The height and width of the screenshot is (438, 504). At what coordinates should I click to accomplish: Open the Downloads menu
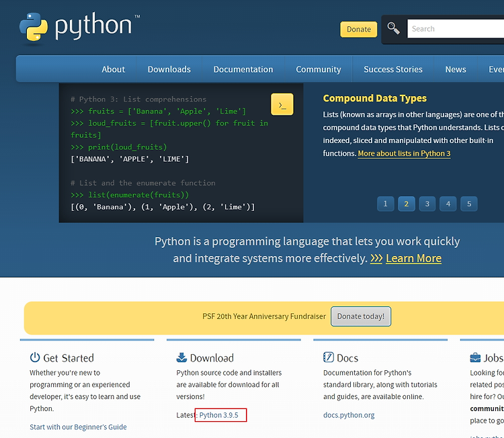point(169,69)
